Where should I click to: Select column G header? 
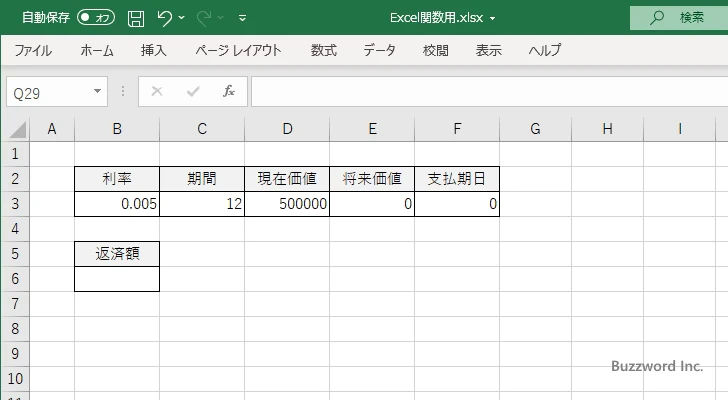click(x=535, y=129)
